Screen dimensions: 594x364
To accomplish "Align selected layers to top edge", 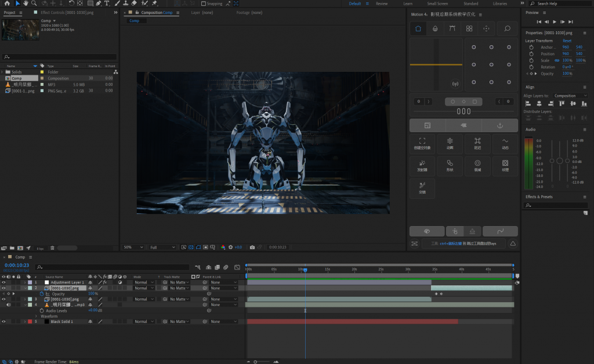I will pyautogui.click(x=562, y=104).
